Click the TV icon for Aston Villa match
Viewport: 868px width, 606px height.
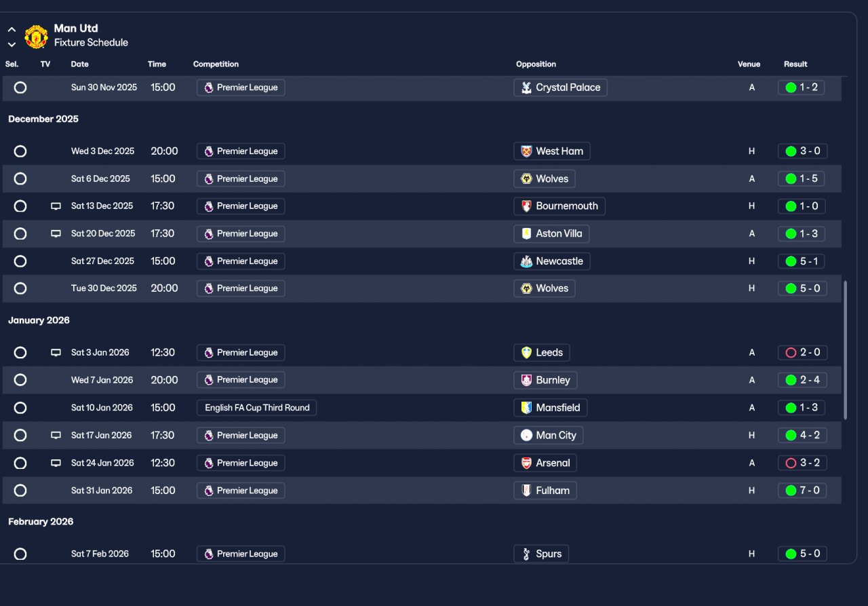tap(56, 234)
